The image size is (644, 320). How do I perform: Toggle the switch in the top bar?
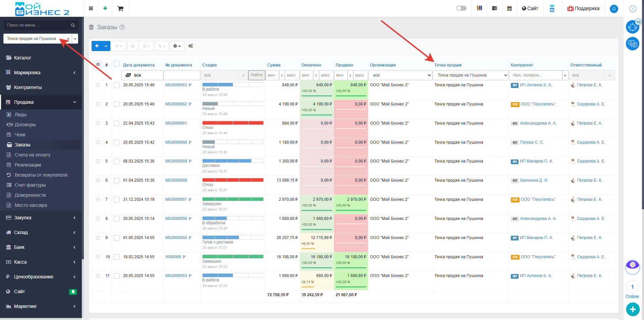pos(461,8)
